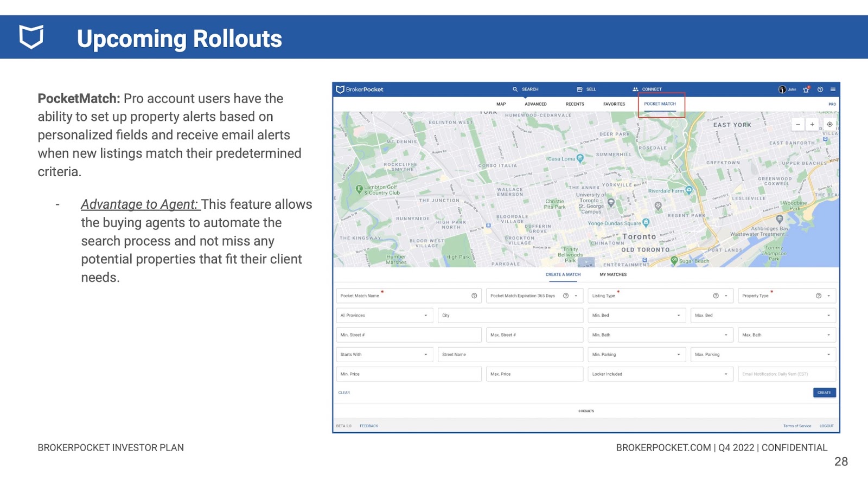Switch to the Recents tab
Screen dimensions: 868x488
point(575,104)
